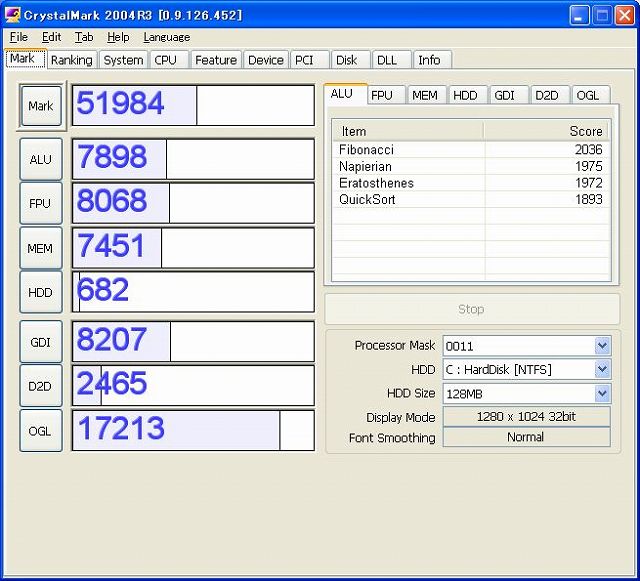The width and height of the screenshot is (640, 581).
Task: Switch to the Ranking tab
Action: [72, 60]
